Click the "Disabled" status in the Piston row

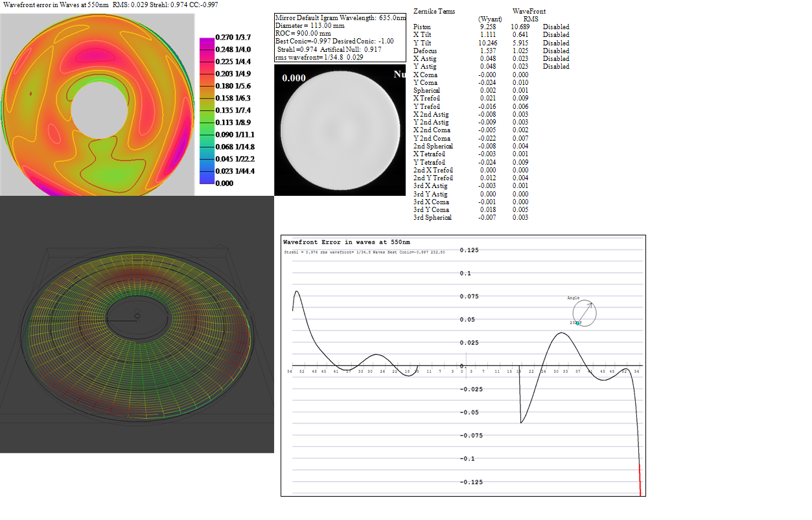coord(556,27)
